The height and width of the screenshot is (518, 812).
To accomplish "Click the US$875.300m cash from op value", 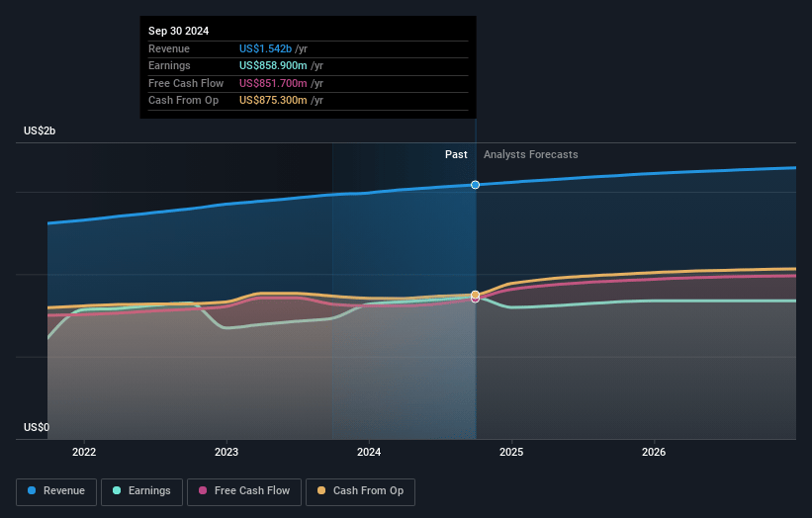I will click(273, 101).
